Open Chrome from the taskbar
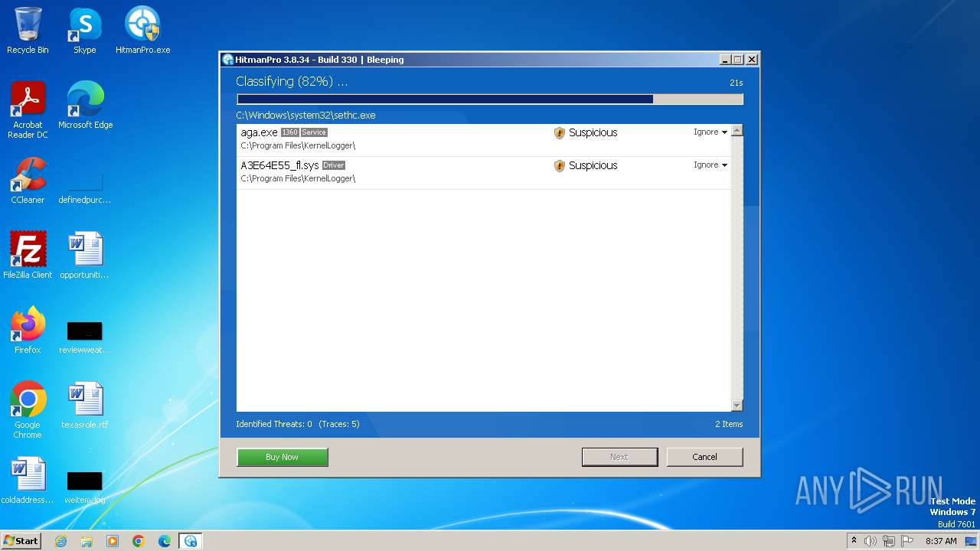 click(x=139, y=541)
